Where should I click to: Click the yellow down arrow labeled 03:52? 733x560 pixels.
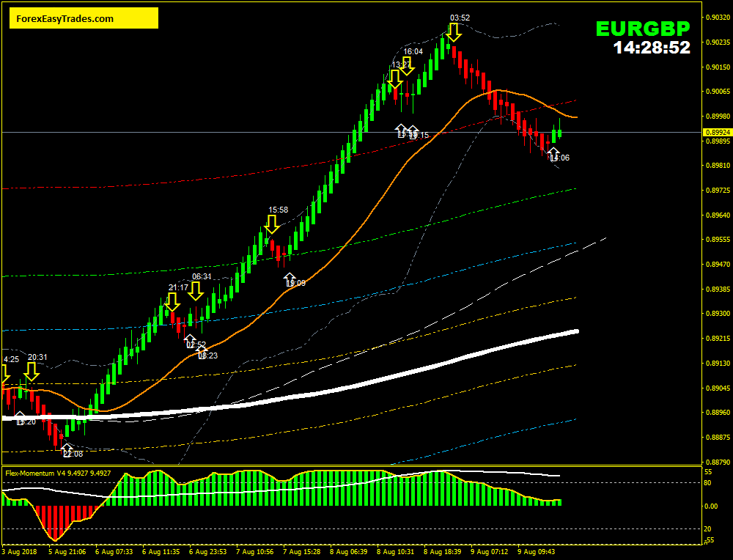coord(454,32)
